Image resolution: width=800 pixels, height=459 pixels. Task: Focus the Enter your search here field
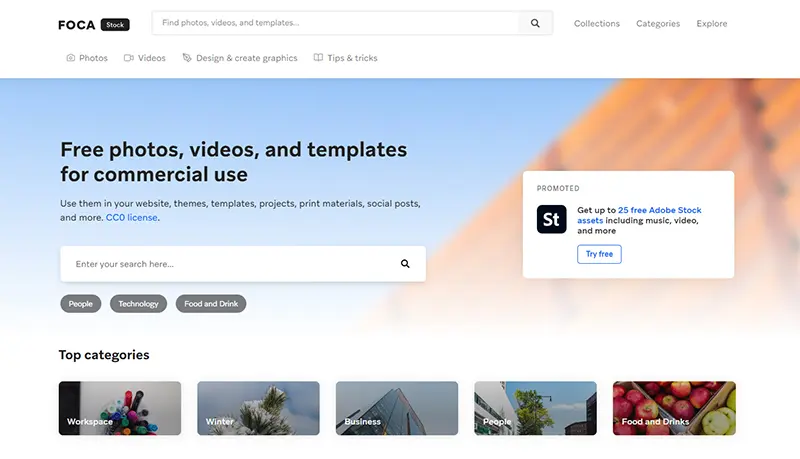coord(243,264)
